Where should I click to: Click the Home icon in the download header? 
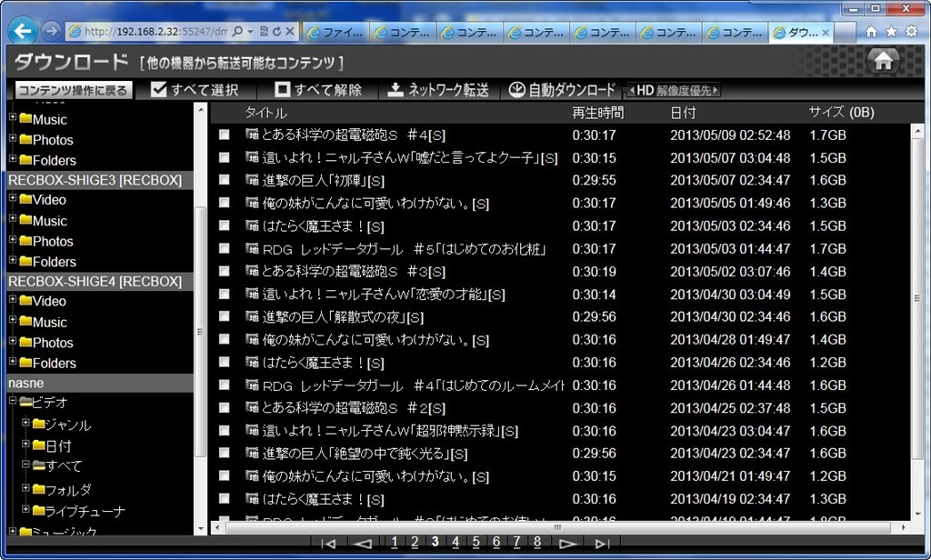pos(883,60)
